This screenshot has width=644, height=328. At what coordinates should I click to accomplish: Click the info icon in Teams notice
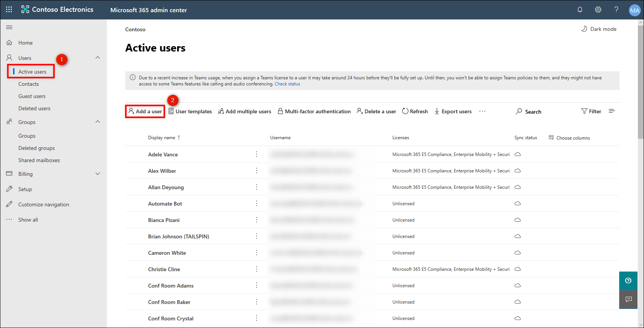pyautogui.click(x=132, y=77)
